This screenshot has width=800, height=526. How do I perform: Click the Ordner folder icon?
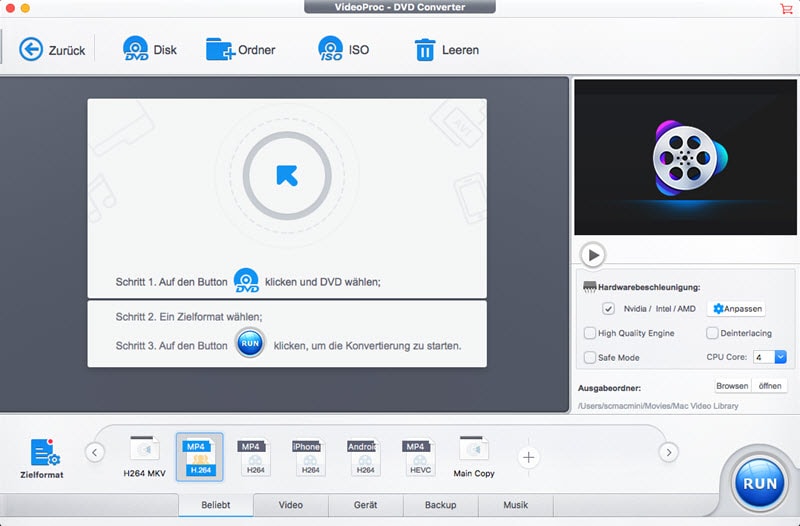pyautogui.click(x=220, y=49)
